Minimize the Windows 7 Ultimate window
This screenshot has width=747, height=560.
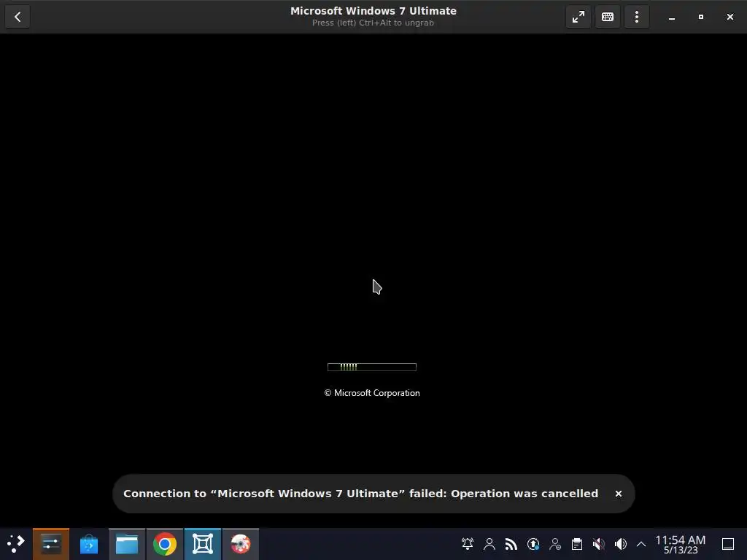tap(672, 17)
